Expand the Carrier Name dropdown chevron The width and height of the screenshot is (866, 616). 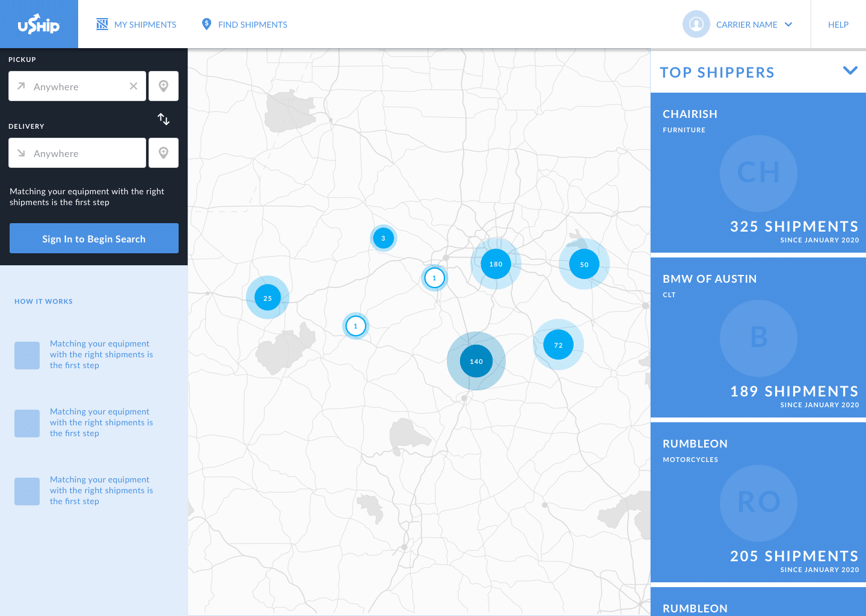tap(788, 25)
